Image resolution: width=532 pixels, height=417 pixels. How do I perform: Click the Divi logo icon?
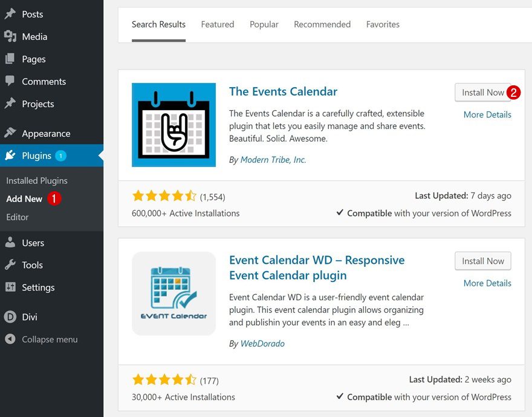[x=10, y=317]
